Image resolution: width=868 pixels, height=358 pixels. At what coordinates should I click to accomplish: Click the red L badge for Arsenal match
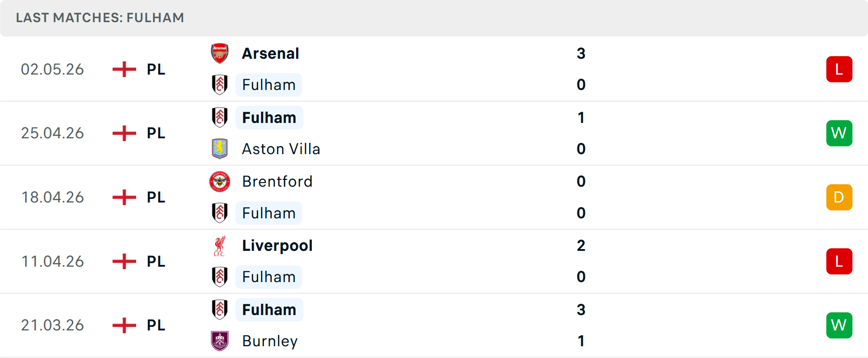839,69
